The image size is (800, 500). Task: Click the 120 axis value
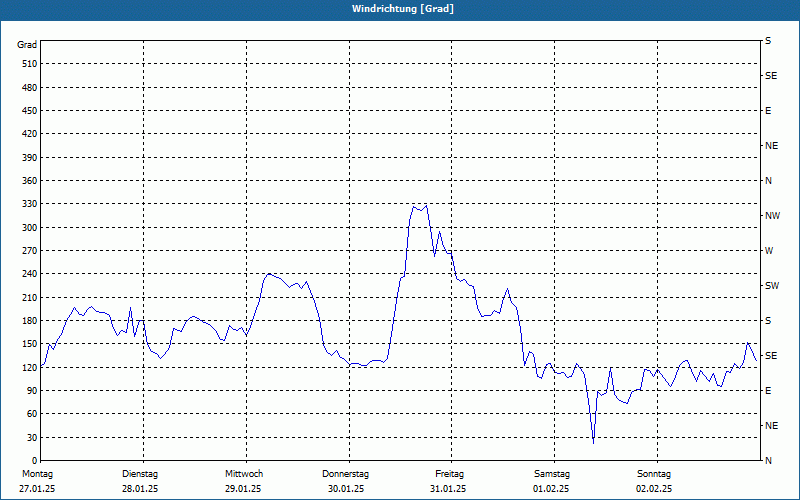pyautogui.click(x=30, y=367)
